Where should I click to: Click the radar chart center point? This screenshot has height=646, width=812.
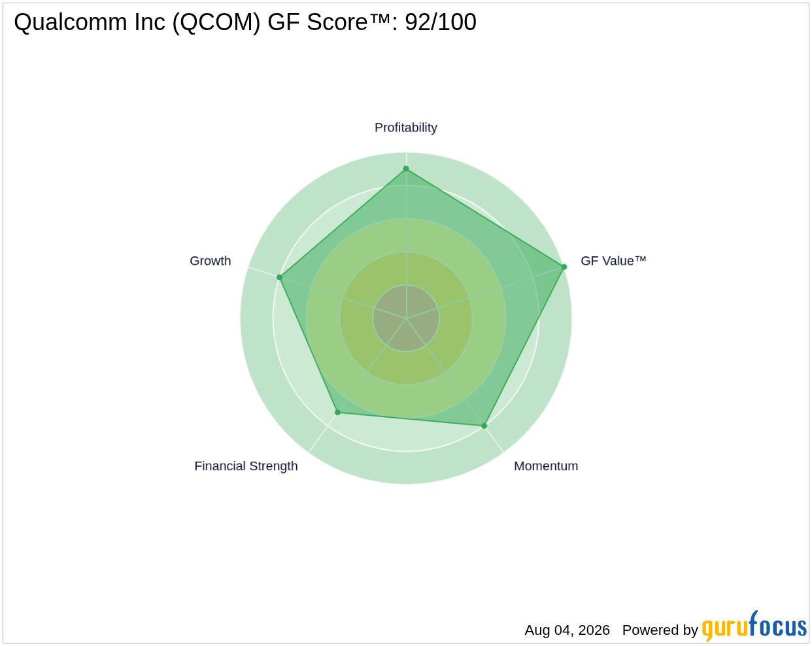pyautogui.click(x=406, y=318)
